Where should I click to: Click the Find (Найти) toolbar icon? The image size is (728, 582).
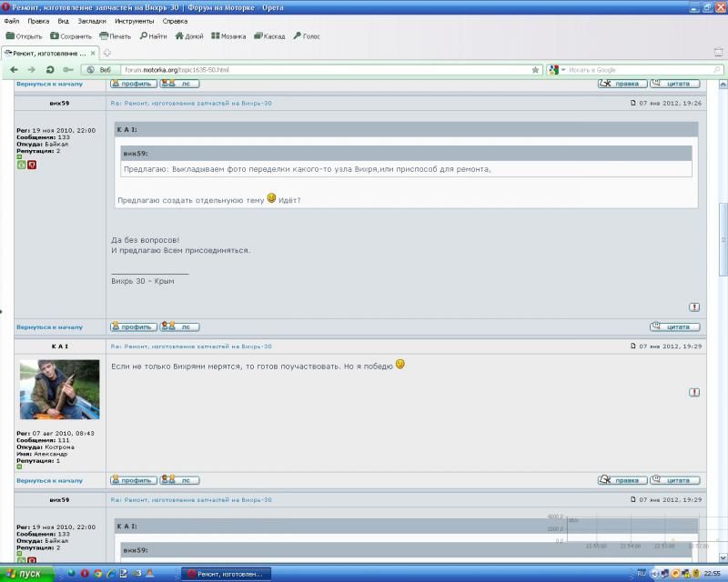pyautogui.click(x=153, y=36)
